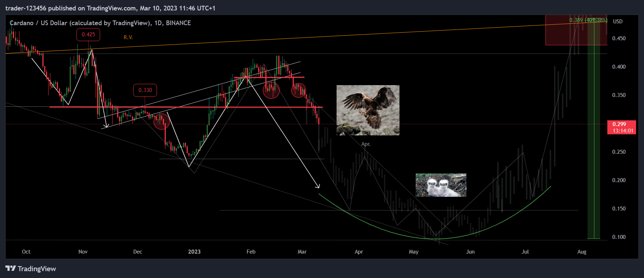Viewport: 644px width, 278px height.
Task: Click the owlets in nest photo
Action: [441, 185]
